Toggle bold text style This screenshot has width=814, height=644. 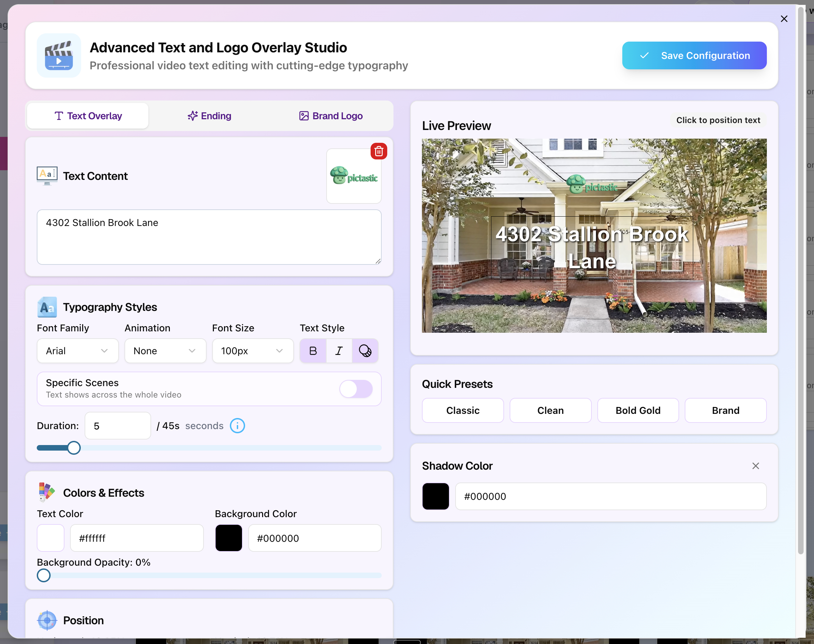coord(313,351)
